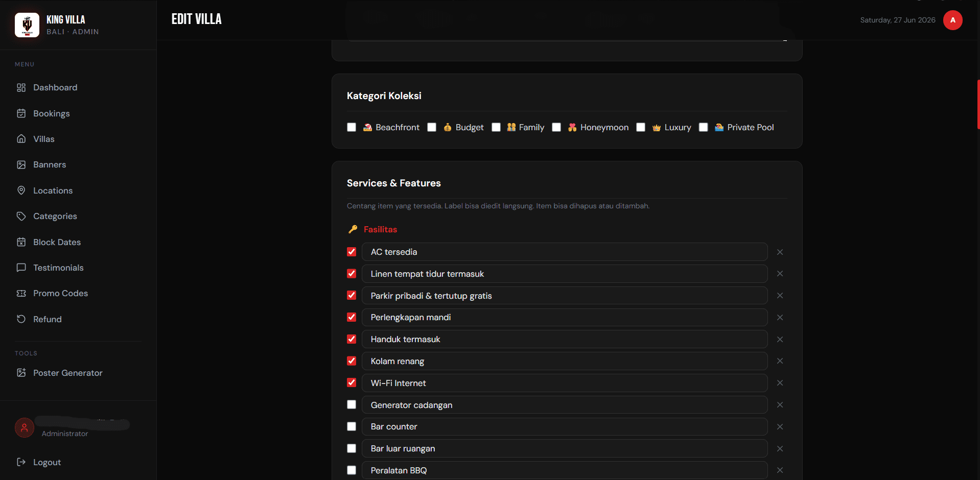Click the Locations pin icon
Image resolution: width=980 pixels, height=480 pixels.
point(21,190)
